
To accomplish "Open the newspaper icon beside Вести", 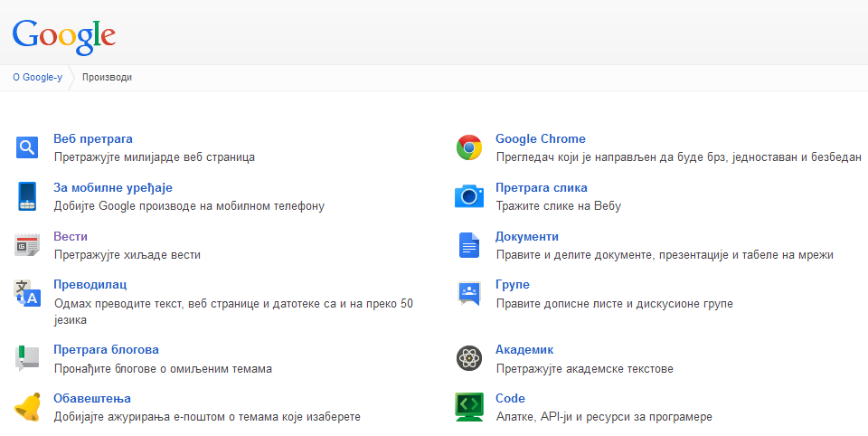I will 27,245.
